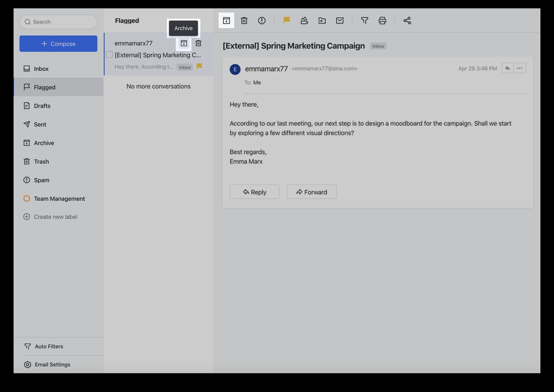Open Auto Filters at the bottom

click(x=49, y=346)
